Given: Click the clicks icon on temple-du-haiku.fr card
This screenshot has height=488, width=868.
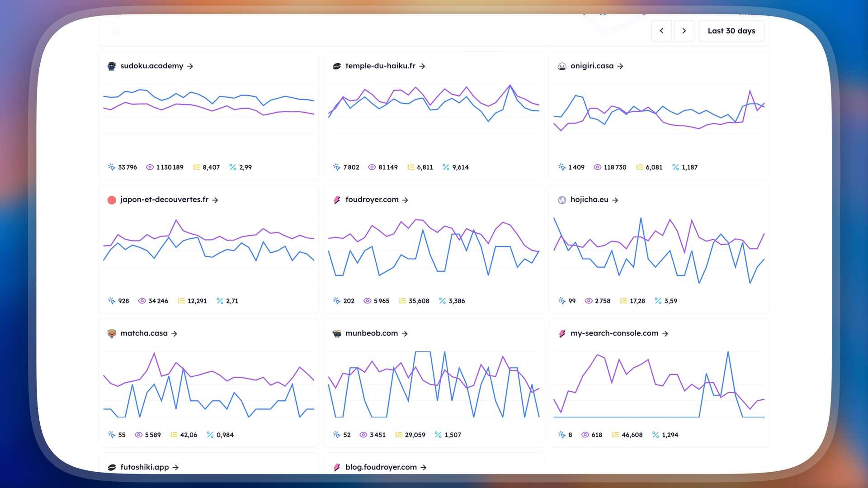Looking at the screenshot, I should click(336, 167).
